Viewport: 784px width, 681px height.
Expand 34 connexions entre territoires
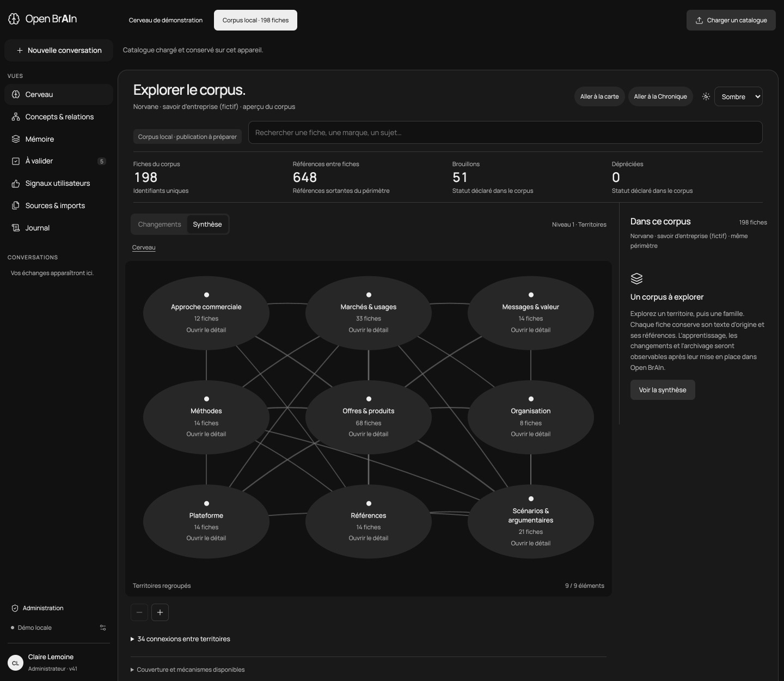click(180, 639)
